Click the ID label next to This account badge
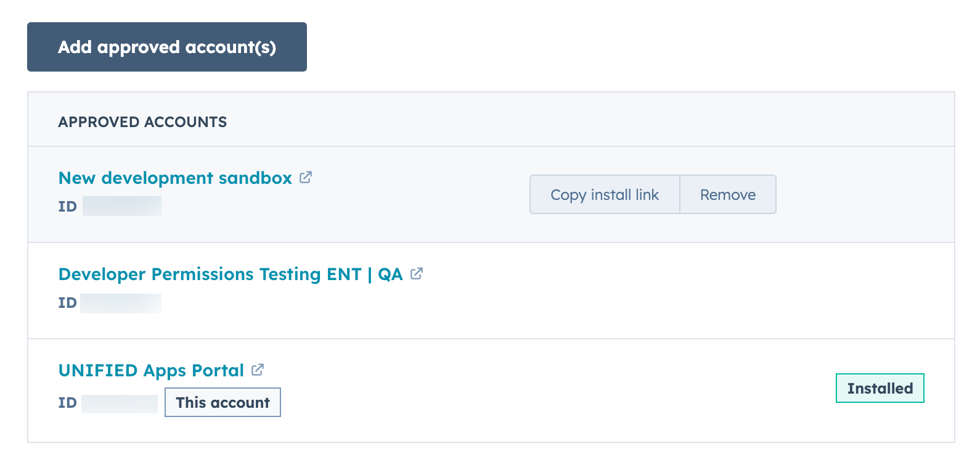Screen dimensions: 980x459 pos(67,403)
